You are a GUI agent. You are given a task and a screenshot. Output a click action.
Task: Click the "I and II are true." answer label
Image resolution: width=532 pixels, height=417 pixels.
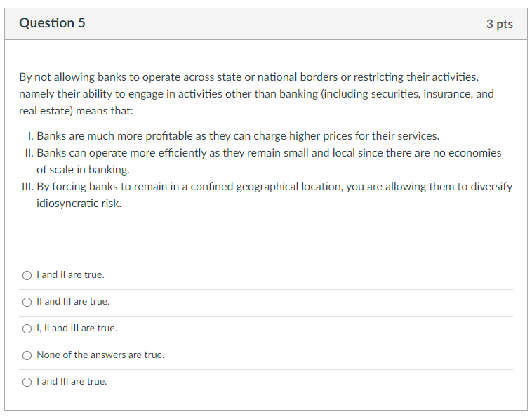coord(70,275)
